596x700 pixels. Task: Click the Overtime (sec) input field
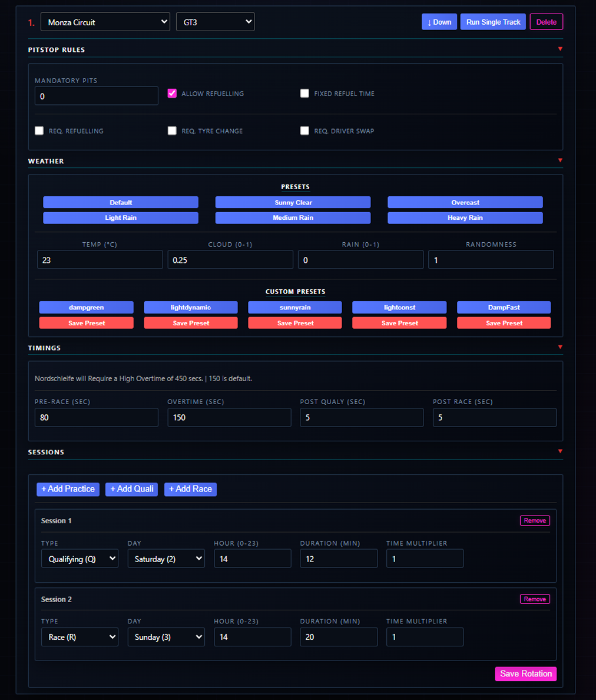pyautogui.click(x=229, y=417)
